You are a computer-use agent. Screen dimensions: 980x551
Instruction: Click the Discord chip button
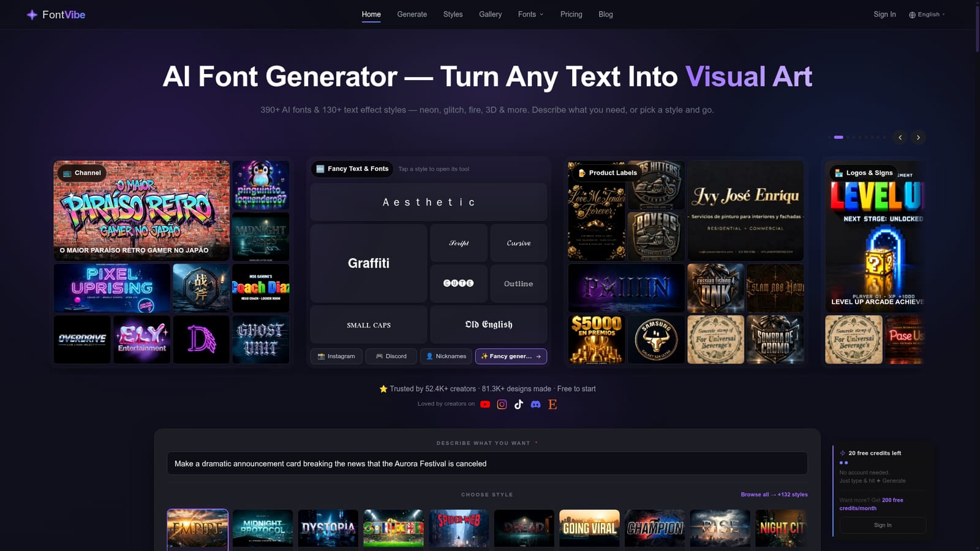coord(391,356)
